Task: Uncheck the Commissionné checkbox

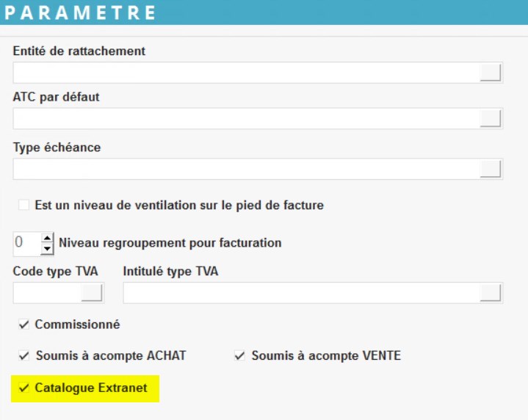Action: click(x=24, y=325)
